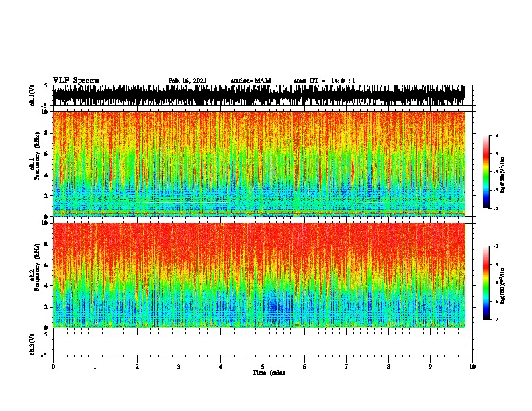Click time axis tick label "10" at the axis end
This screenshot has height=411, width=532.
(472, 366)
